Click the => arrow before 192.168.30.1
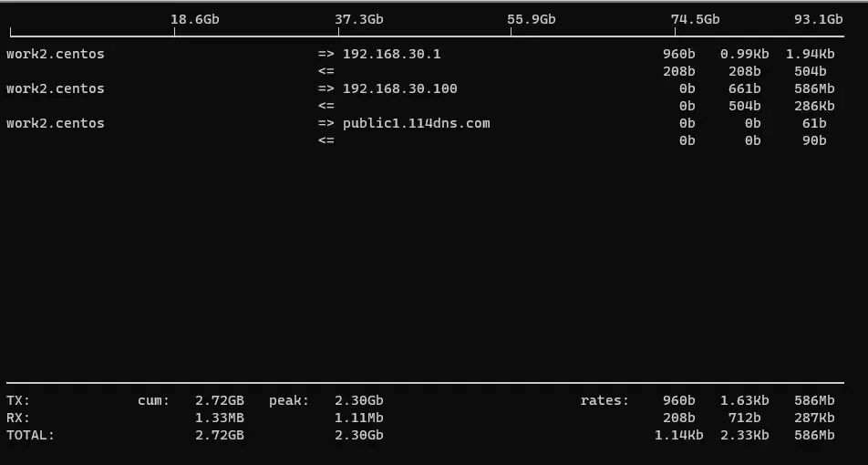 [326, 55]
